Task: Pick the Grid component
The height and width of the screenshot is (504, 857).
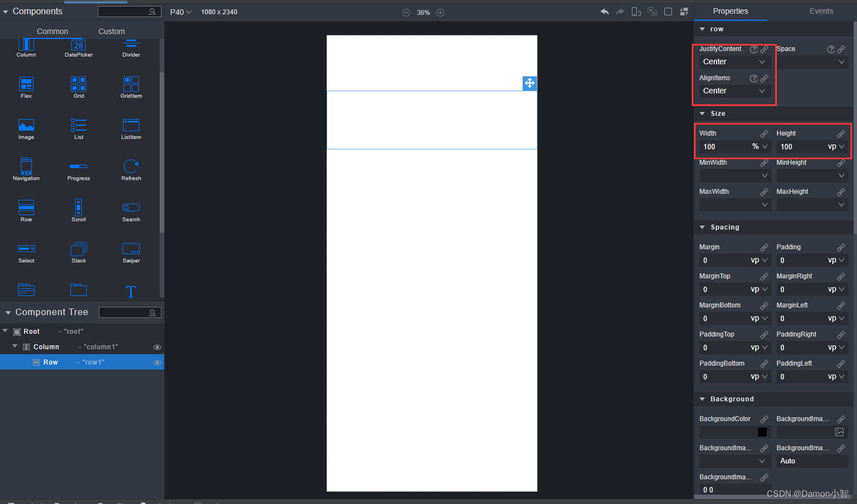Action: click(x=79, y=88)
